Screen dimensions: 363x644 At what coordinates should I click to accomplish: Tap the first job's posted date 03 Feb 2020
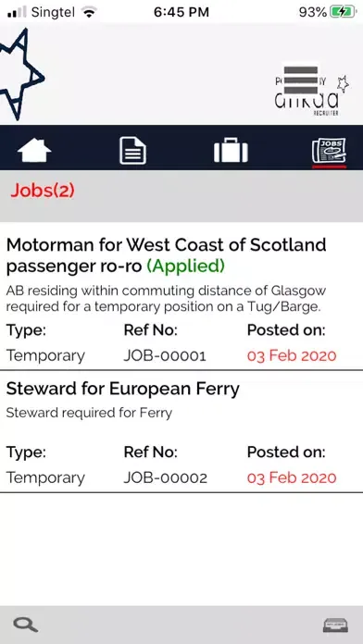292,355
